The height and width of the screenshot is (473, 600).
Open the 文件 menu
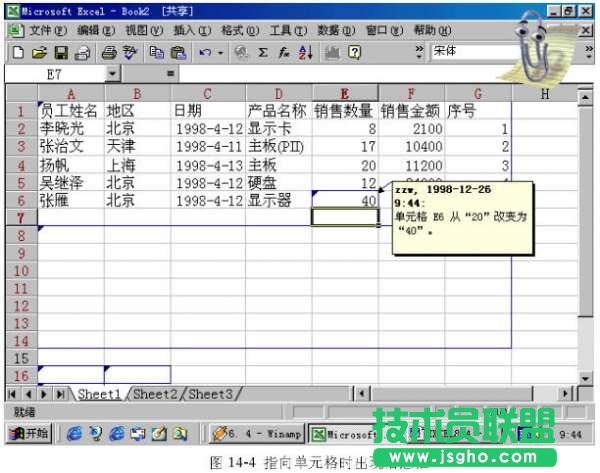48,31
